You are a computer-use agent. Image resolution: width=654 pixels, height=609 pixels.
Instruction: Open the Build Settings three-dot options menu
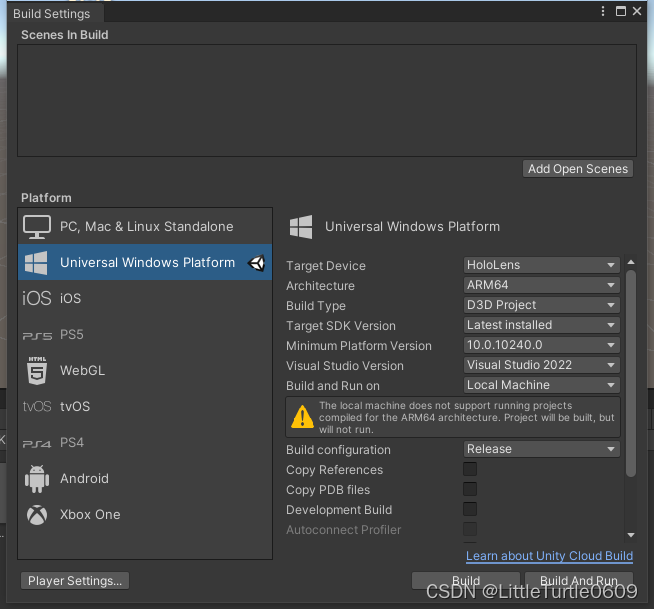[603, 11]
